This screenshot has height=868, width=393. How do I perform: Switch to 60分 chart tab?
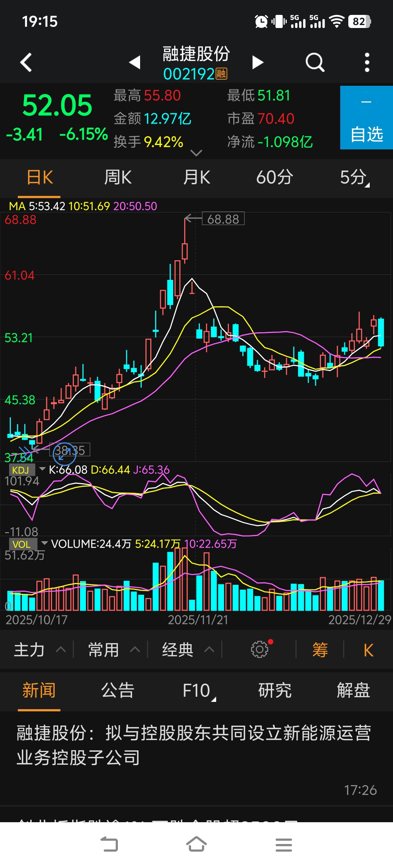(x=275, y=178)
